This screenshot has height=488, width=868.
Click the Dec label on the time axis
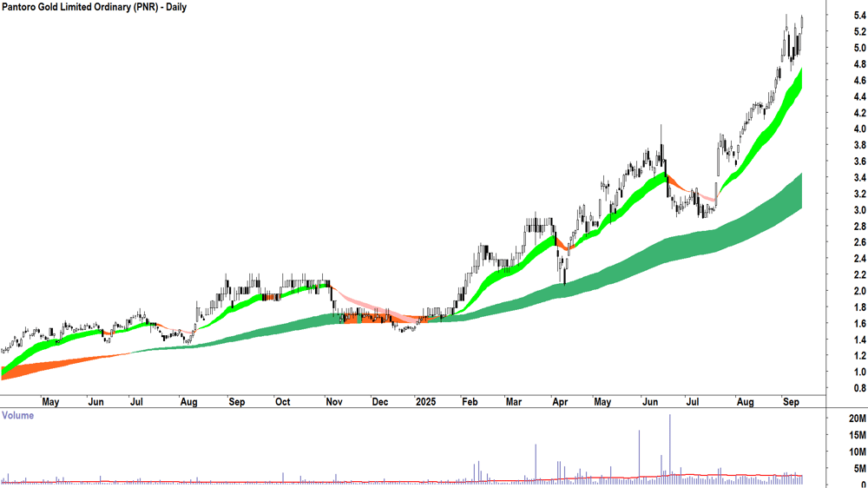coord(380,401)
